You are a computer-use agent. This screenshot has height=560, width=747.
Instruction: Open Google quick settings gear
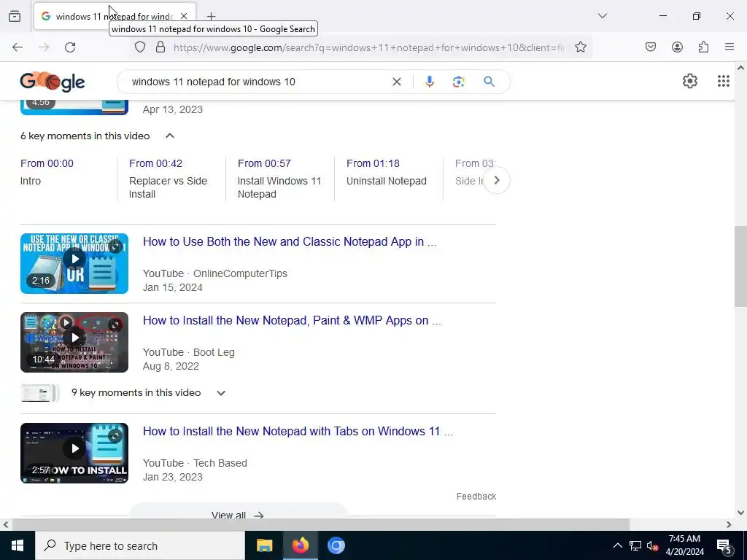click(x=690, y=82)
